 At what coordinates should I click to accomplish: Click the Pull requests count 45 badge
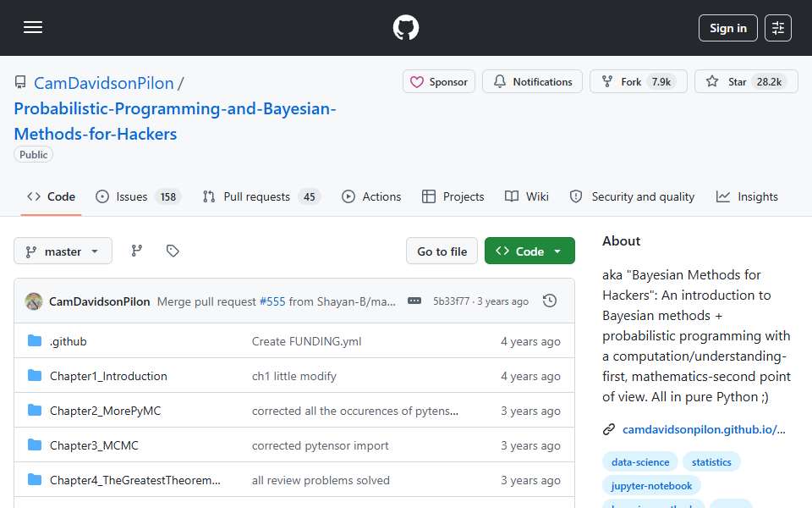pos(310,197)
